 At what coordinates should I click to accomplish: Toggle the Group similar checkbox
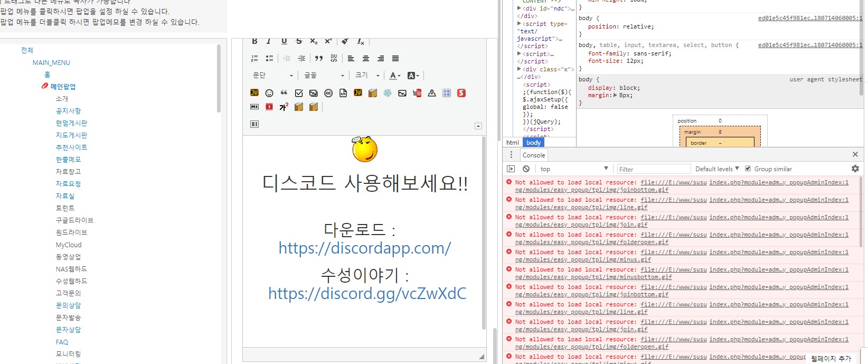coord(748,169)
